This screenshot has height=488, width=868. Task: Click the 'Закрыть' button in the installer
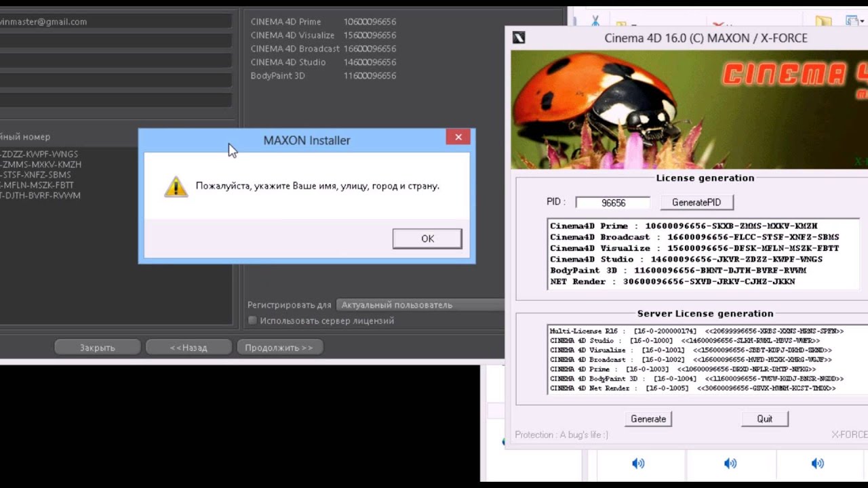coord(98,348)
